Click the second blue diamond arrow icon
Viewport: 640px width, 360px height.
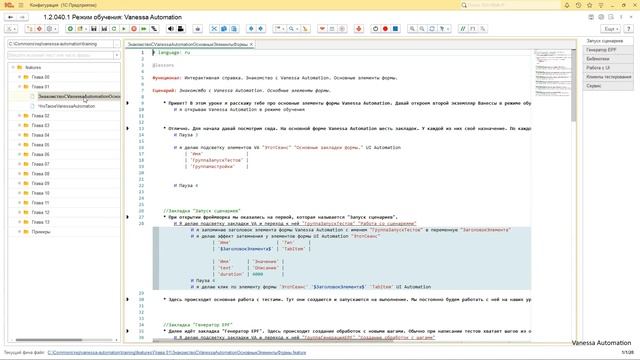261,29
